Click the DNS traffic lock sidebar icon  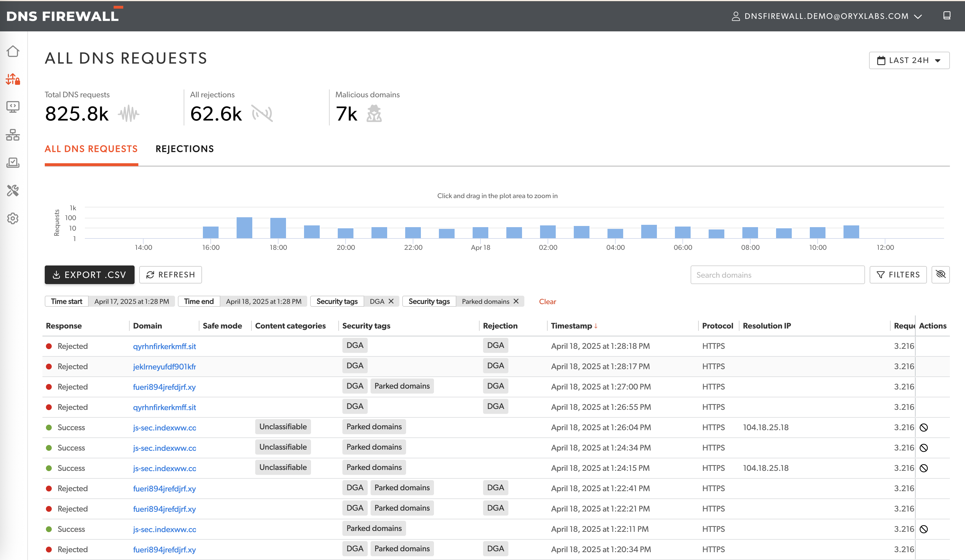(x=12, y=79)
